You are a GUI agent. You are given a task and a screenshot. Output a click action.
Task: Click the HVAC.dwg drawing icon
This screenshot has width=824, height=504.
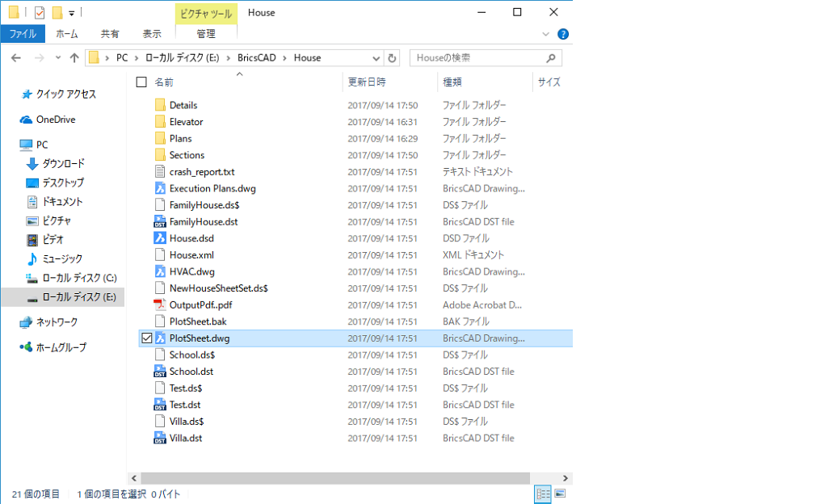coord(160,271)
